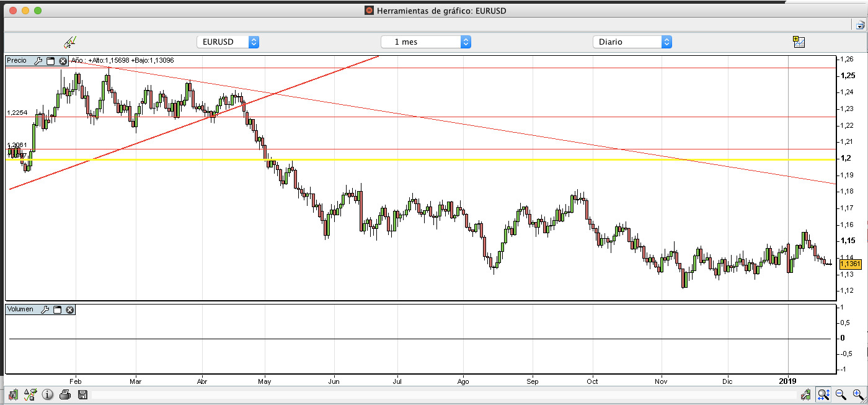The image size is (868, 405).
Task: Close the Precio panel
Action: (x=63, y=61)
